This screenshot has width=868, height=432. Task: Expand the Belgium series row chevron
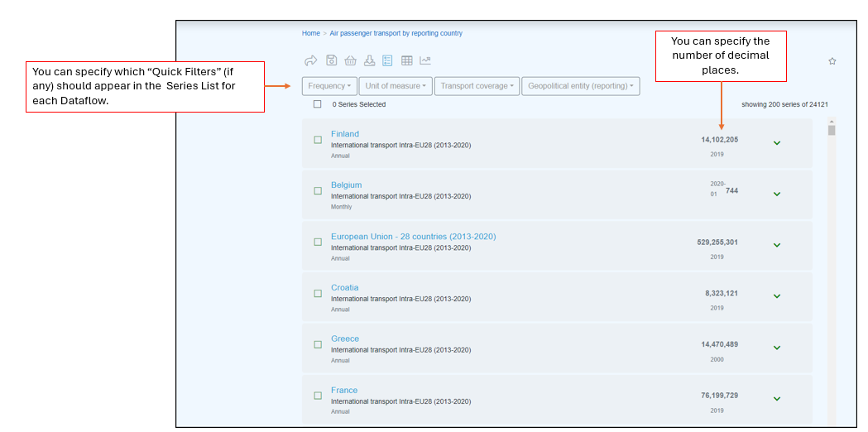(776, 194)
